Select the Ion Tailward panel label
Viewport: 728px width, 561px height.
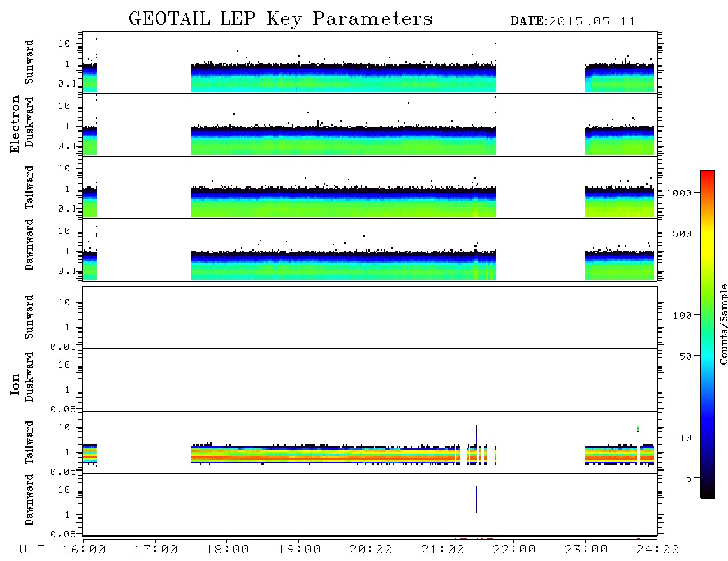[29, 442]
